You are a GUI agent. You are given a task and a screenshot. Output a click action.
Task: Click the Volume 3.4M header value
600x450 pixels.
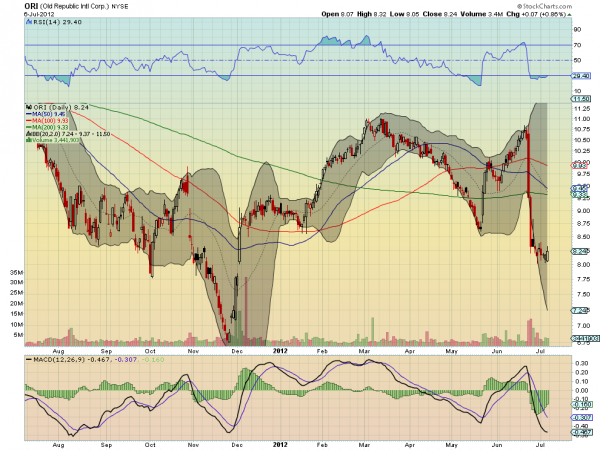tap(481, 14)
